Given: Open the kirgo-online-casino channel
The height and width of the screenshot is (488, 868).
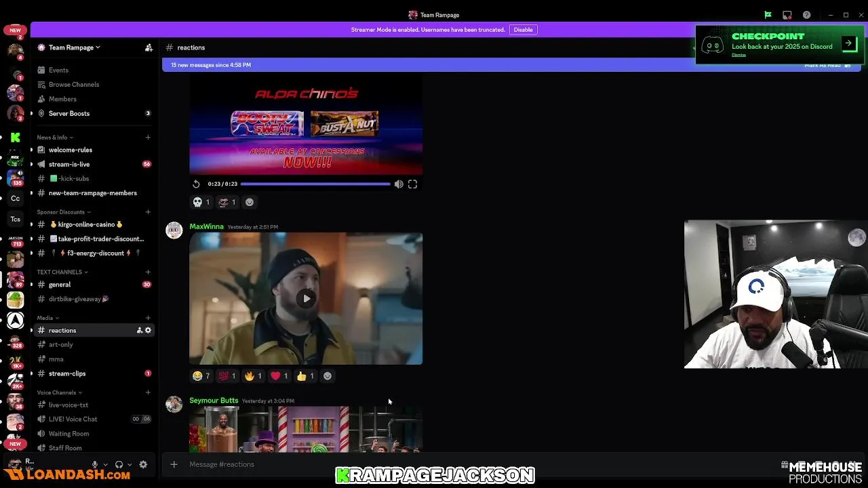Looking at the screenshot, I should coord(94,224).
